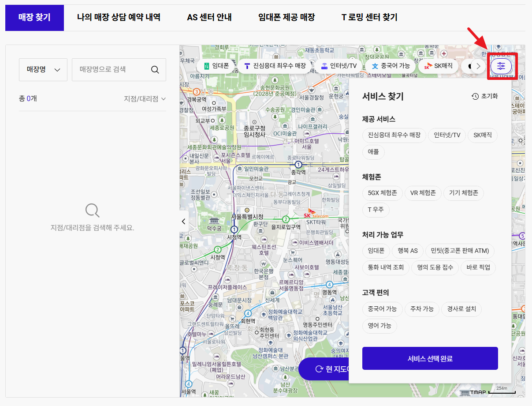Viewport: 532px width, 406px height.
Task: Select the 중국어 가능 chip above the map
Action: pos(391,66)
